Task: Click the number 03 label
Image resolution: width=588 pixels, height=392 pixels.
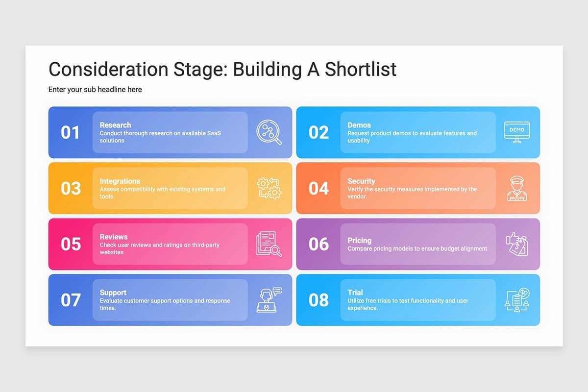Action: click(x=71, y=188)
